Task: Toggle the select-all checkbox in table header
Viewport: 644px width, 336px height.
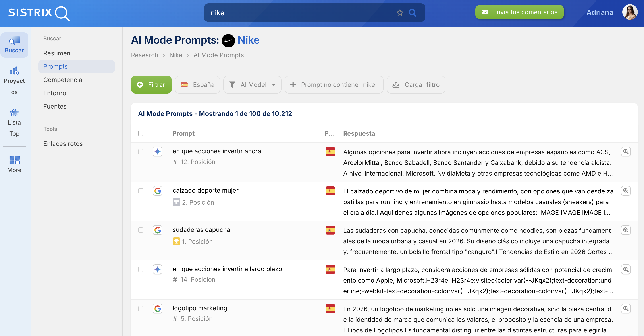Action: click(x=141, y=133)
